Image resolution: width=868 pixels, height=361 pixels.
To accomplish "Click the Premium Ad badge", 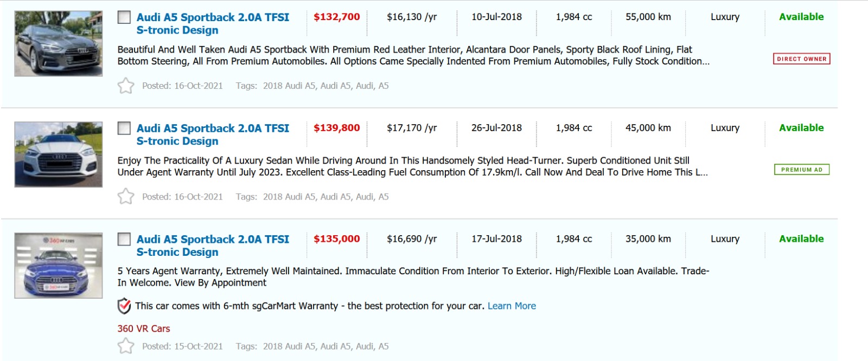I will 801,170.
